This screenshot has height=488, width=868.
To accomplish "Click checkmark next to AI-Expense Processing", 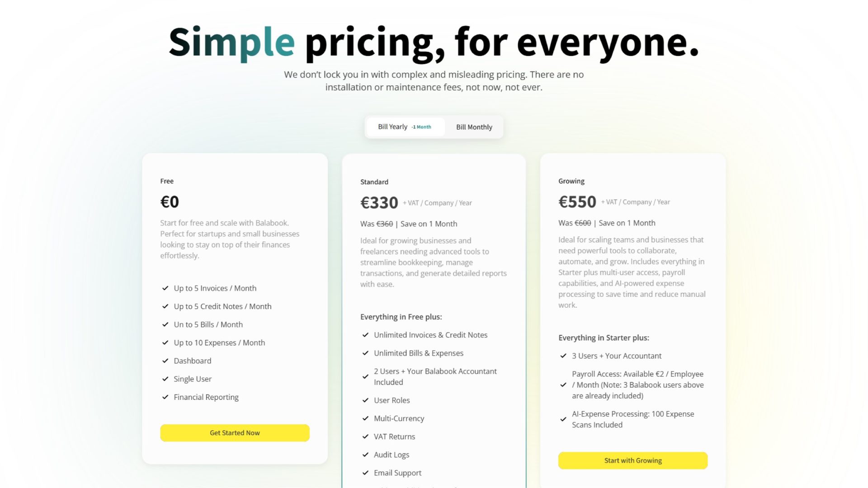I will coord(563,419).
